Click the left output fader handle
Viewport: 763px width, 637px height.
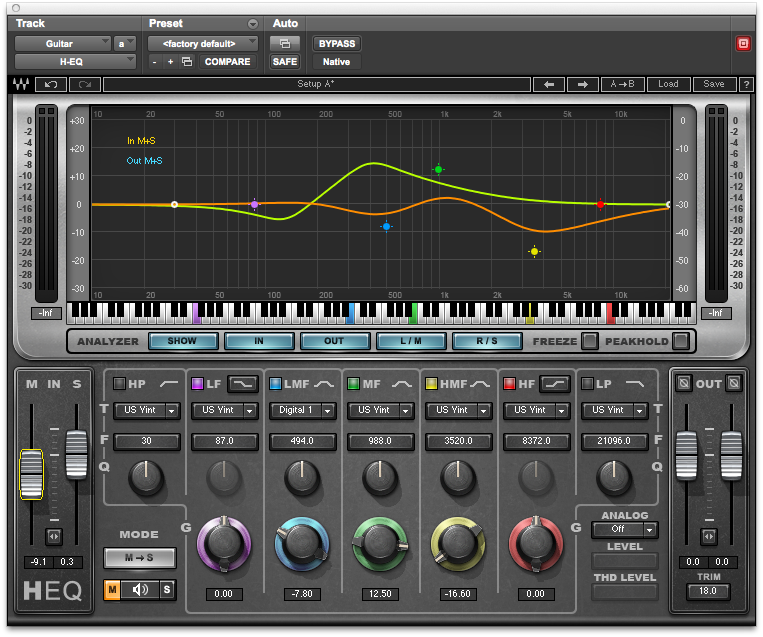pyautogui.click(x=687, y=455)
